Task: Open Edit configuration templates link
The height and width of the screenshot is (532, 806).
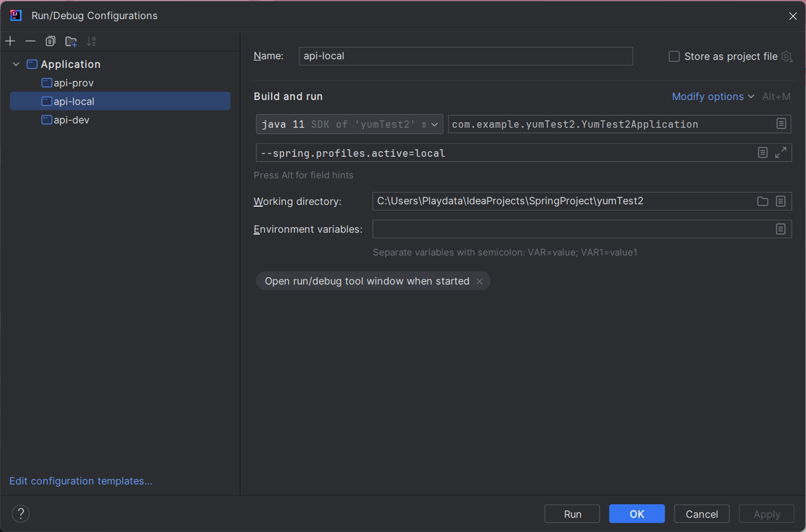Action: coord(81,481)
